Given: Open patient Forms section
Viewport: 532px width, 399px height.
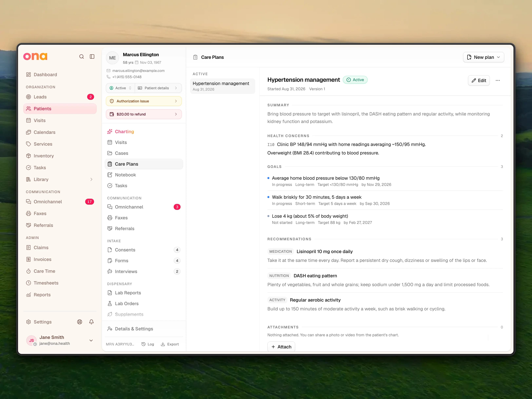Looking at the screenshot, I should point(144,261).
